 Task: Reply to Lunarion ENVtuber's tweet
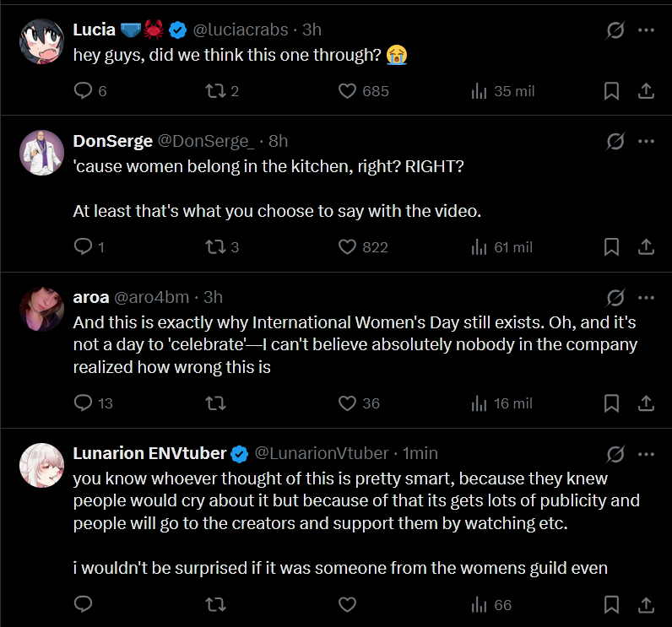84,604
